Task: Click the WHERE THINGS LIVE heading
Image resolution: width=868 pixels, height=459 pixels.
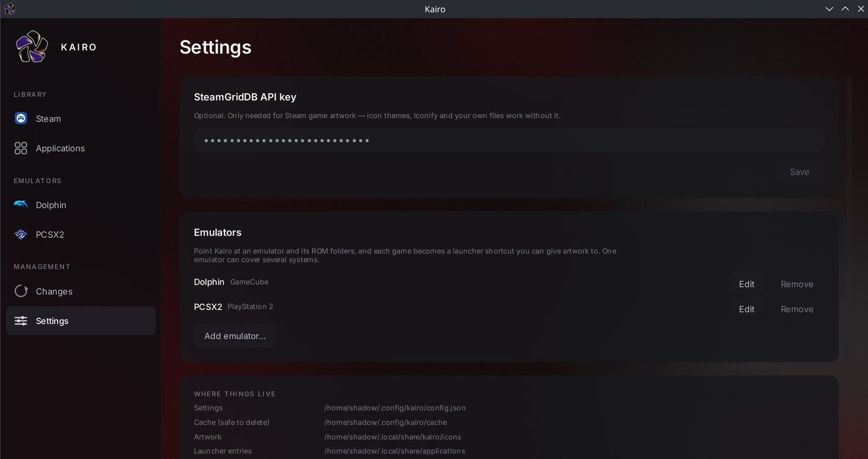Action: click(x=235, y=394)
